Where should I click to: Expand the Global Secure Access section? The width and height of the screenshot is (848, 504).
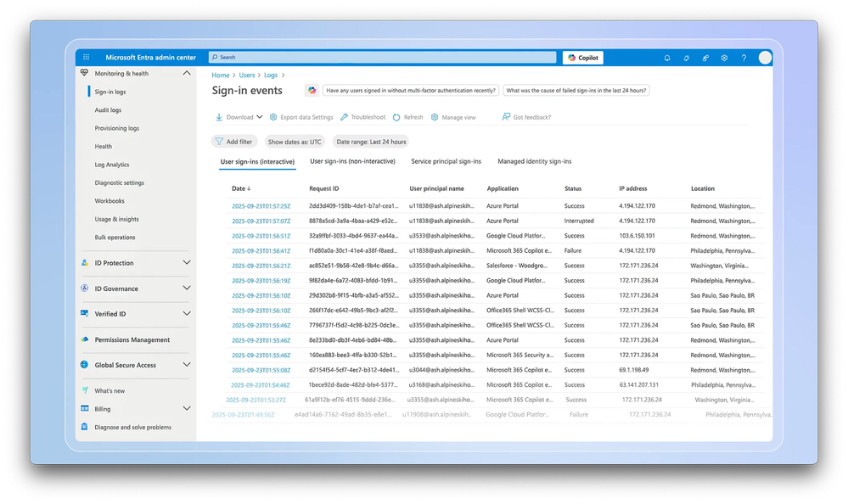[x=187, y=365]
